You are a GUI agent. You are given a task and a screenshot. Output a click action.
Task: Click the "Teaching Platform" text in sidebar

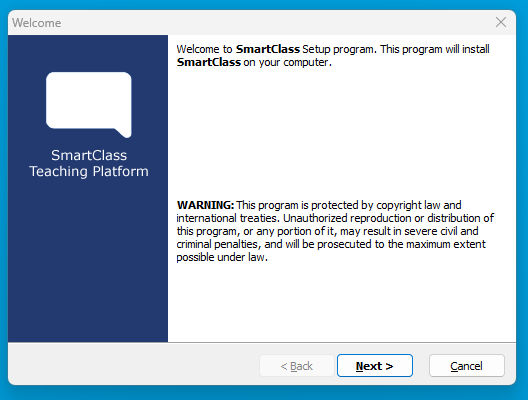point(89,171)
